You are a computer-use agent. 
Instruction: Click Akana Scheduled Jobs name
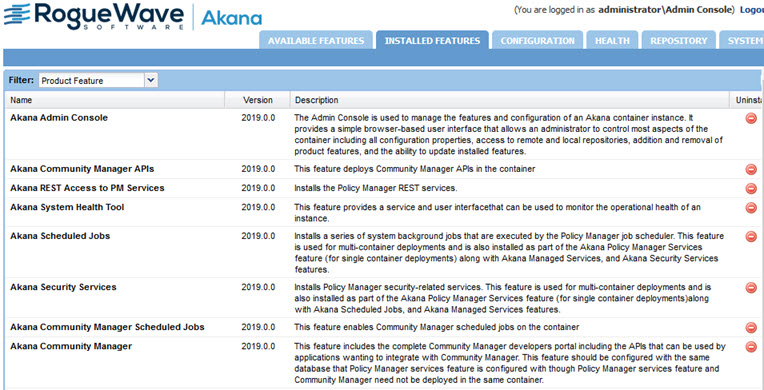coord(60,235)
